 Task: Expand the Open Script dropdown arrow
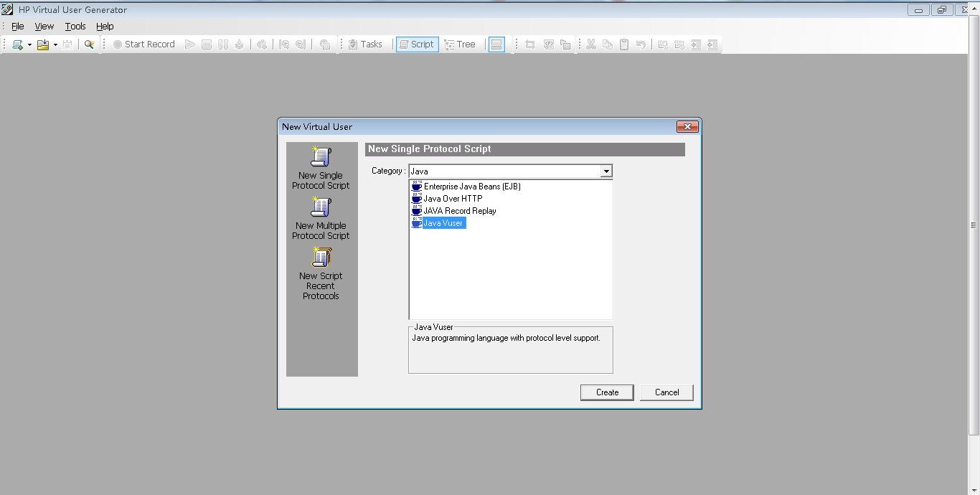[55, 44]
